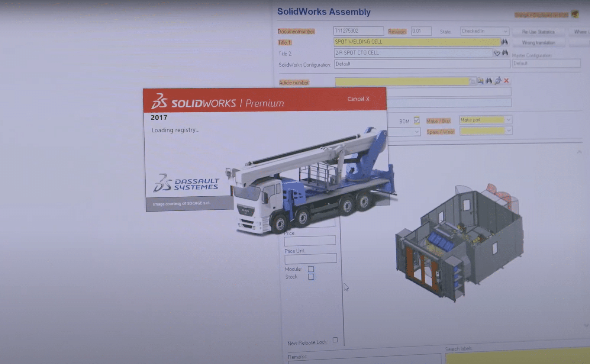Open the Spare / Wear dropdown

coord(486,131)
